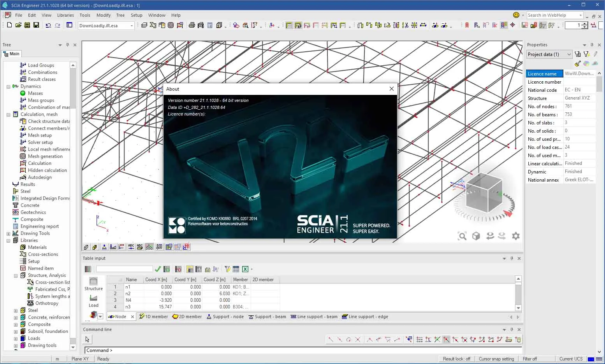Open the Libraries menu
605x364 pixels.
[x=65, y=15]
